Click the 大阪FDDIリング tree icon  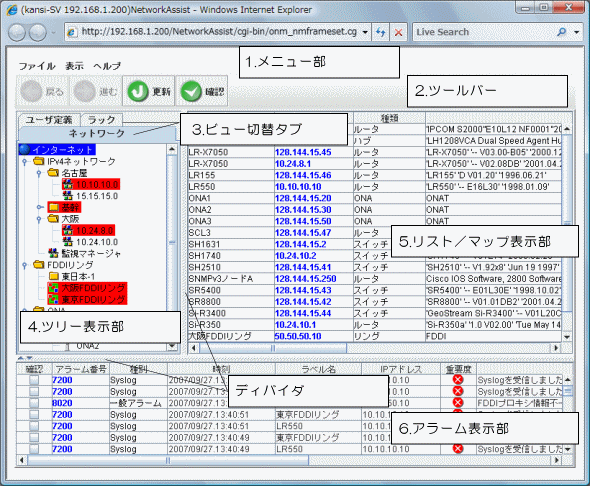pyautogui.click(x=53, y=288)
